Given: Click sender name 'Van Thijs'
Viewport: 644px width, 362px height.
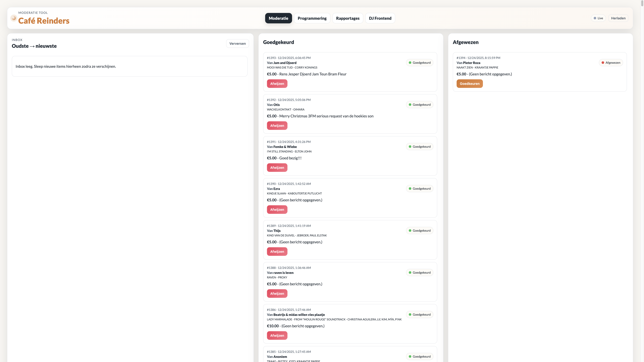Looking at the screenshot, I should click(274, 231).
